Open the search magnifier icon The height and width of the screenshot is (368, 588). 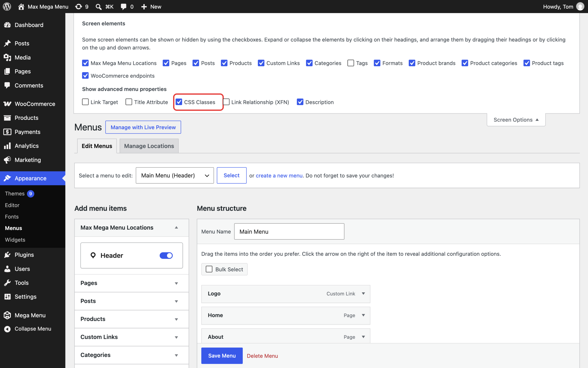pos(98,7)
